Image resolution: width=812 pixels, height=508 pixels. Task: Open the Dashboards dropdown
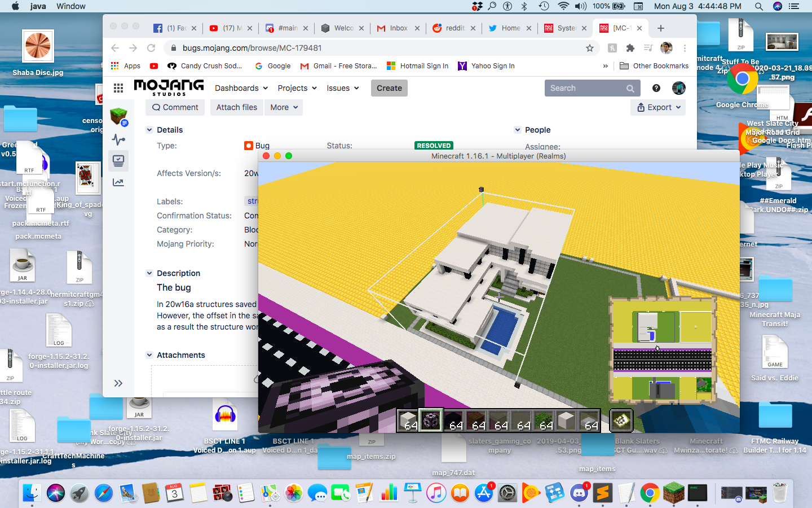click(x=241, y=88)
